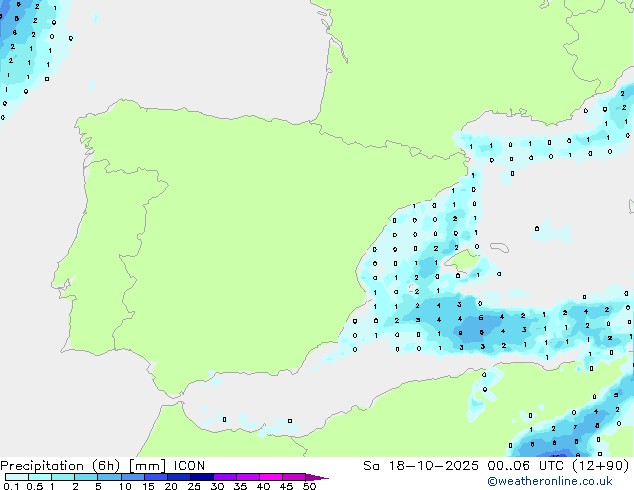Click the legend label '45'
The image size is (634, 490).
click(x=286, y=486)
